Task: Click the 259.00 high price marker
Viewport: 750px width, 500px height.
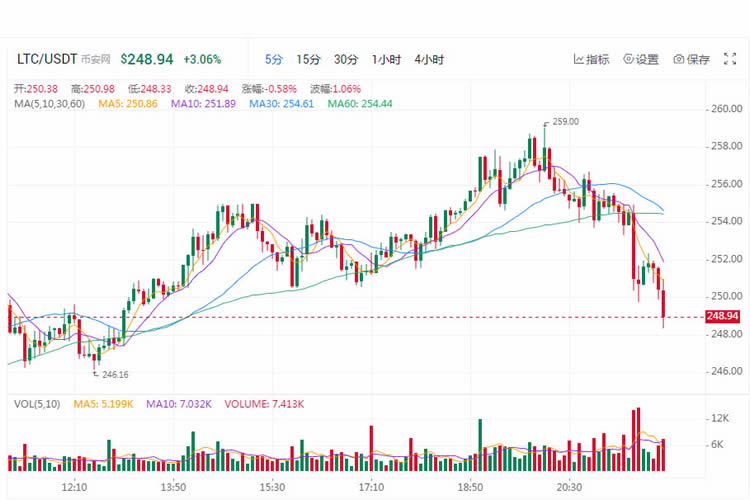Action: pyautogui.click(x=565, y=122)
